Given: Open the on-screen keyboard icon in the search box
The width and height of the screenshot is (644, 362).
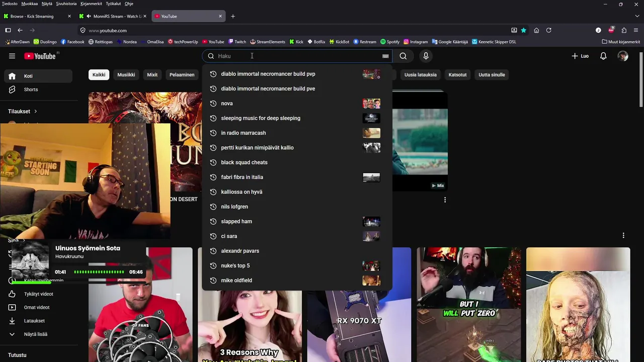Looking at the screenshot, I should [x=385, y=56].
